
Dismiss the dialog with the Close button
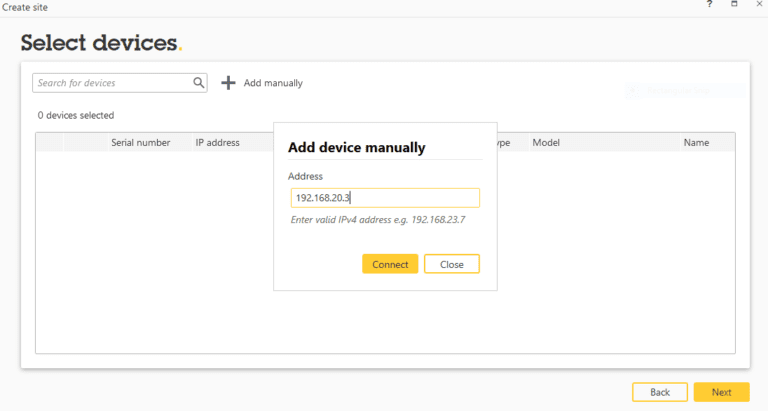pyautogui.click(x=451, y=264)
